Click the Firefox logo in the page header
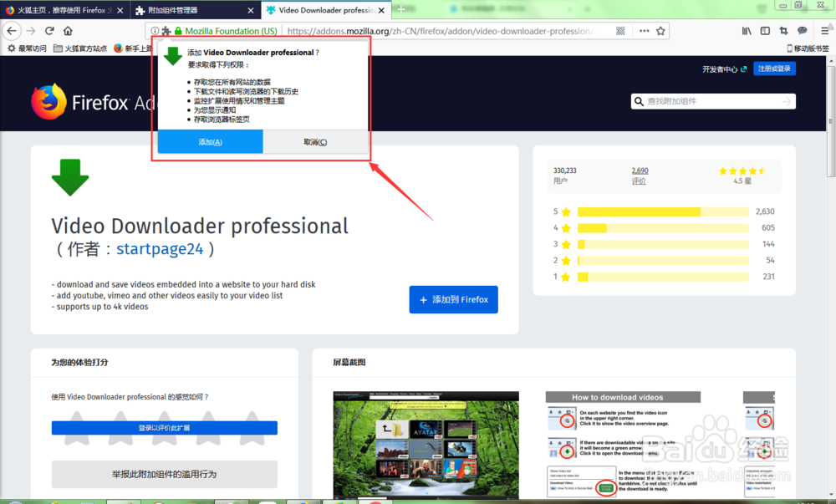Screen dimensions: 836x504 tap(49, 101)
